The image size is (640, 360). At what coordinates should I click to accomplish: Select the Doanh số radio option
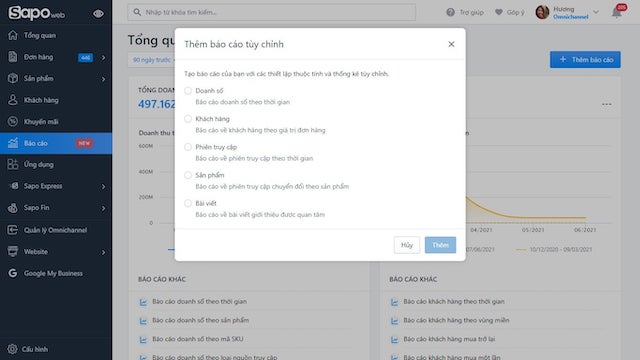click(x=188, y=91)
